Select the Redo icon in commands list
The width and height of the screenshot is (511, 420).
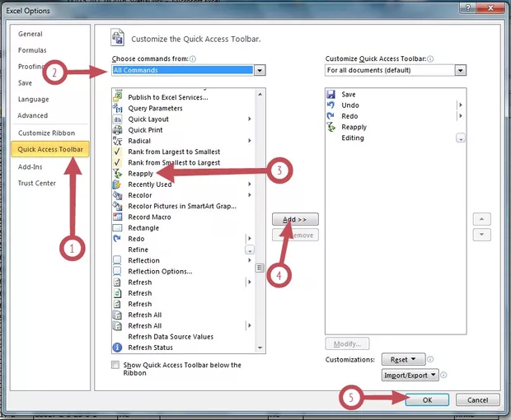tap(117, 239)
